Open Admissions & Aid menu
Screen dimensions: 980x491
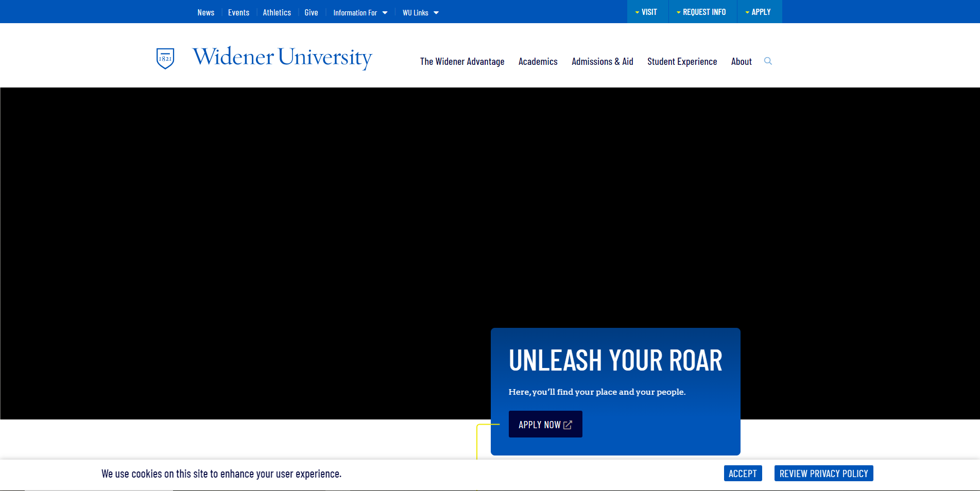pyautogui.click(x=602, y=62)
